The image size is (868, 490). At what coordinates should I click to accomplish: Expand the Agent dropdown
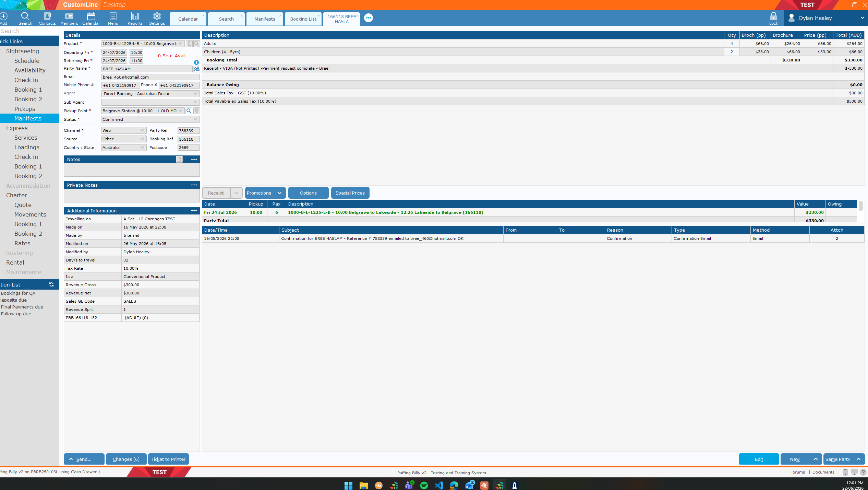click(195, 94)
